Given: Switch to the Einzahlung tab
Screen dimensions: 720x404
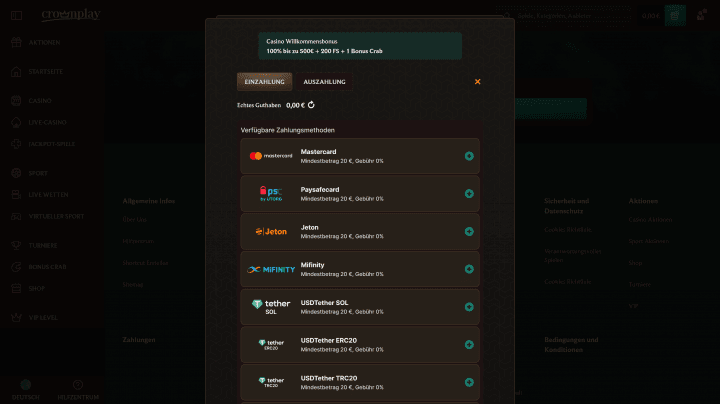Looking at the screenshot, I should (x=265, y=82).
